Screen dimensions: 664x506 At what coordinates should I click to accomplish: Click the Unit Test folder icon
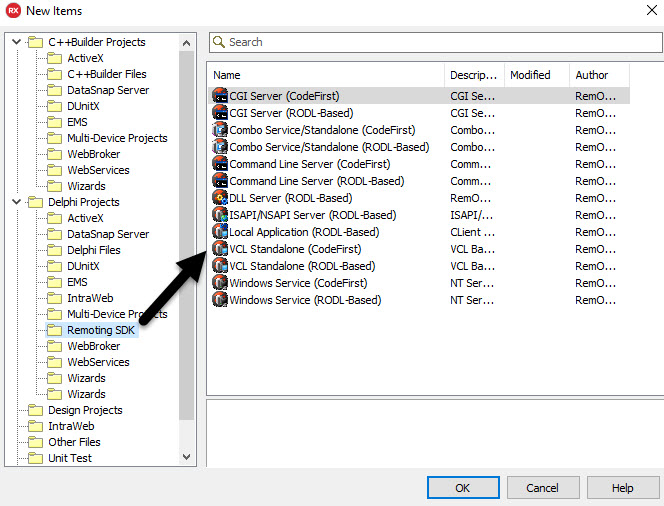tap(35, 458)
